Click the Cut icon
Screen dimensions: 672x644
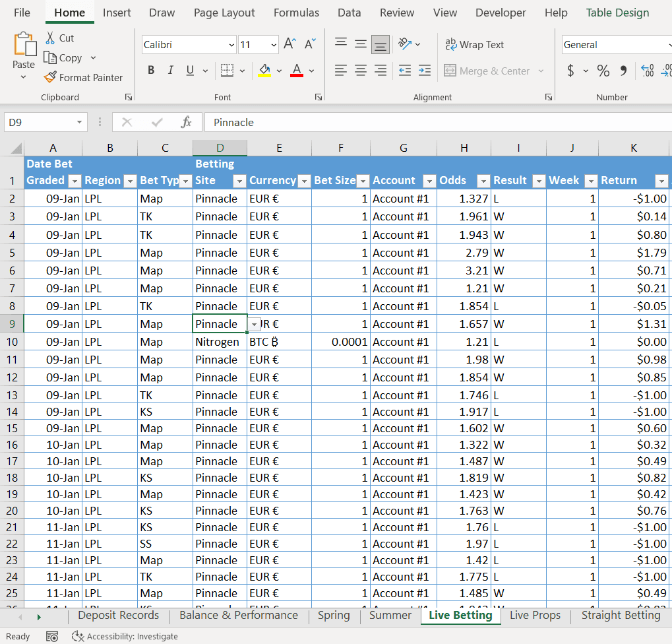50,38
